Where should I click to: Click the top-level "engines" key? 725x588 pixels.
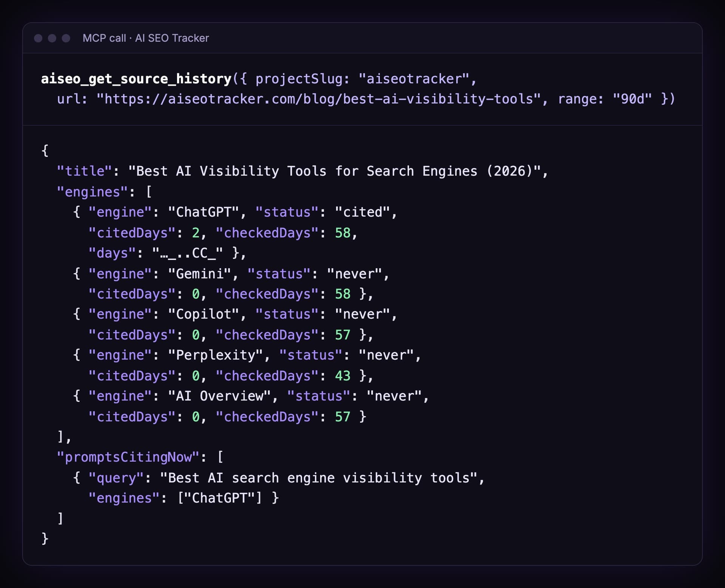tap(93, 192)
